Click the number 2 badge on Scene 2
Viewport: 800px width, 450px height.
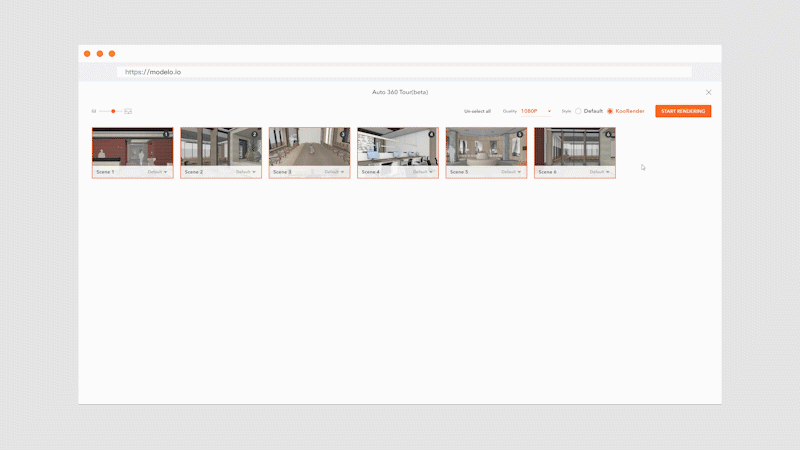point(254,134)
